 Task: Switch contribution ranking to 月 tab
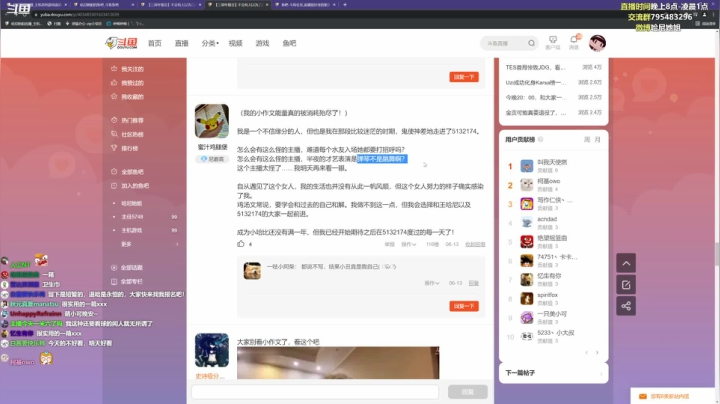point(597,140)
